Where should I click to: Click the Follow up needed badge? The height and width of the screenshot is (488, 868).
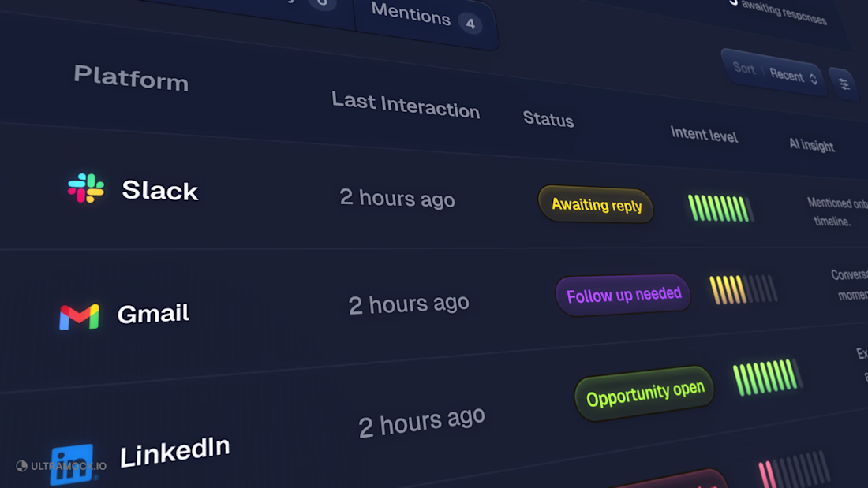(623, 295)
